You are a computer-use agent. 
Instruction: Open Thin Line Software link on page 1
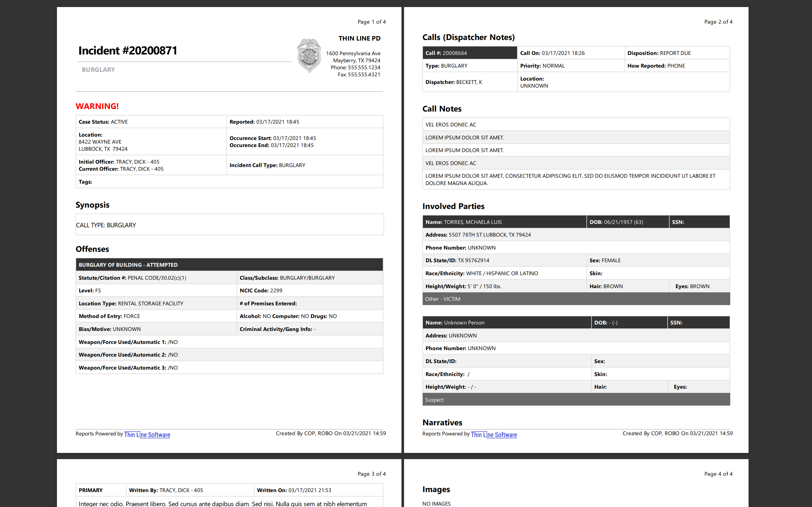point(147,435)
